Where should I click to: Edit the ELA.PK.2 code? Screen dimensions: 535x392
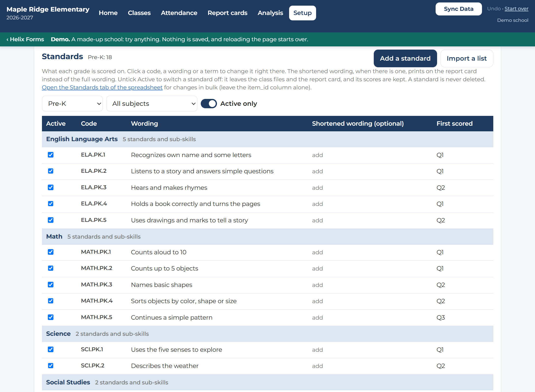coord(94,171)
